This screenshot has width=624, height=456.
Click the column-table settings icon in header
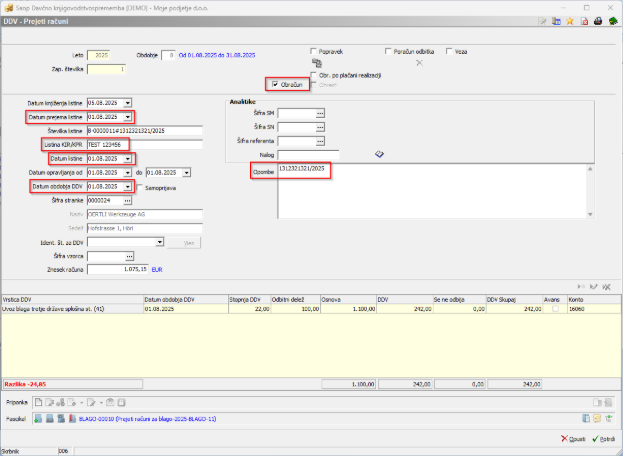click(556, 21)
